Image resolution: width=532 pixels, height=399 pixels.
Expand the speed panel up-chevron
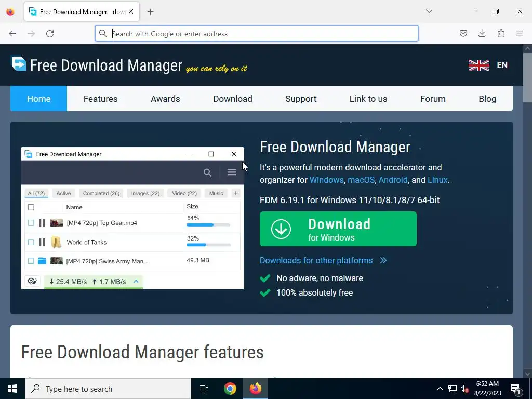(x=136, y=281)
